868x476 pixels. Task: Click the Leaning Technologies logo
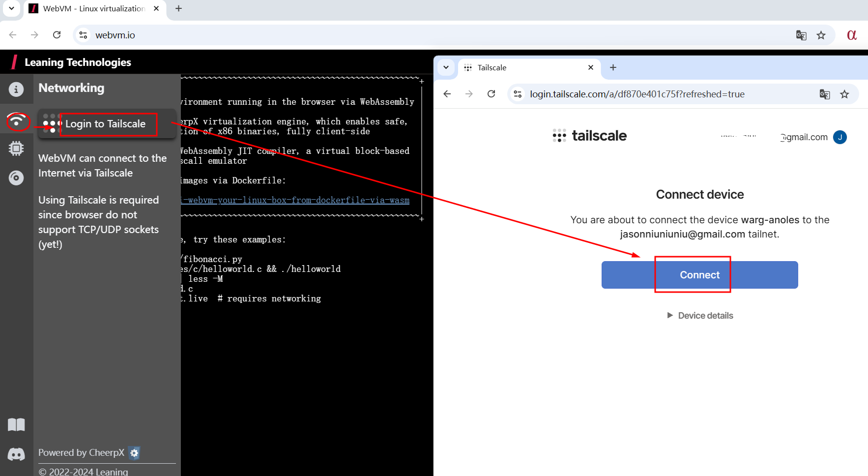[72, 62]
